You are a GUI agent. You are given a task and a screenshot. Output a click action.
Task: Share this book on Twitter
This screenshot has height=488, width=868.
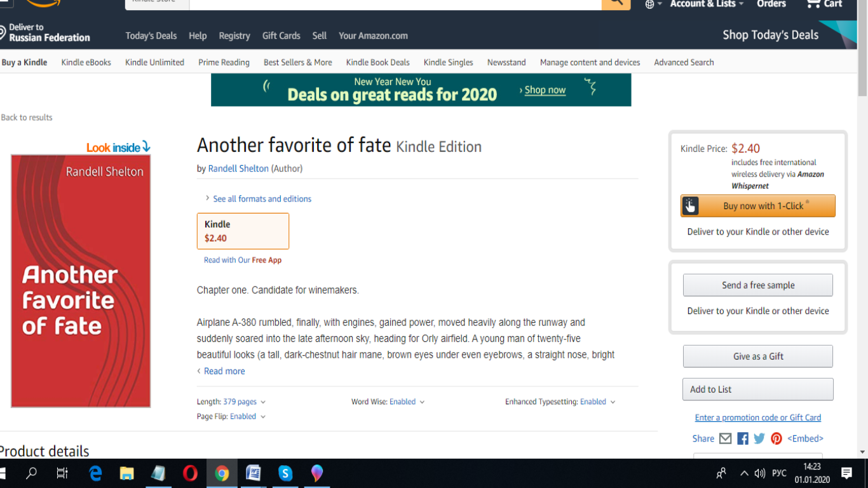pyautogui.click(x=759, y=438)
